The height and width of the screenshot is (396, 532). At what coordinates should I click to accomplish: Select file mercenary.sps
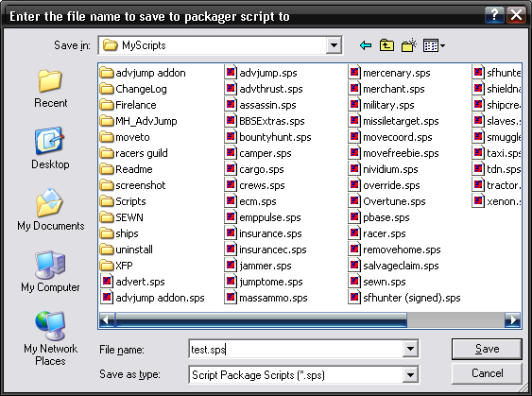coord(389,73)
